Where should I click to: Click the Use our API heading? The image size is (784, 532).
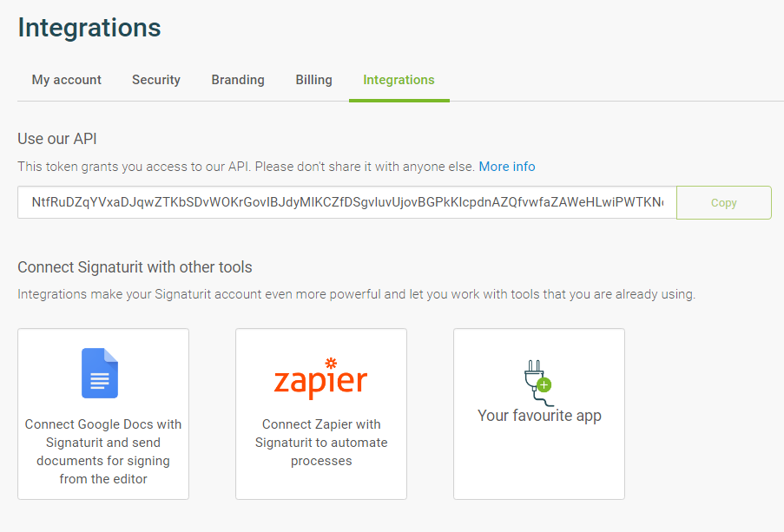point(57,139)
